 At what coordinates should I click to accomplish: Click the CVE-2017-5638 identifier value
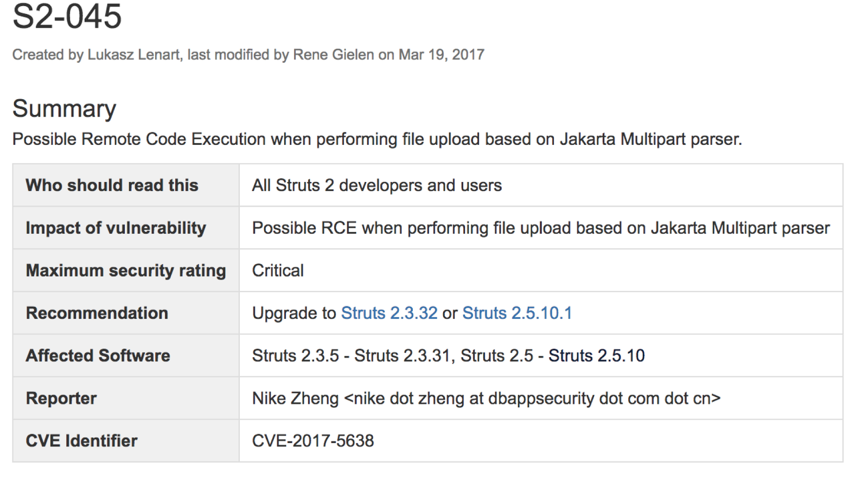[313, 441]
